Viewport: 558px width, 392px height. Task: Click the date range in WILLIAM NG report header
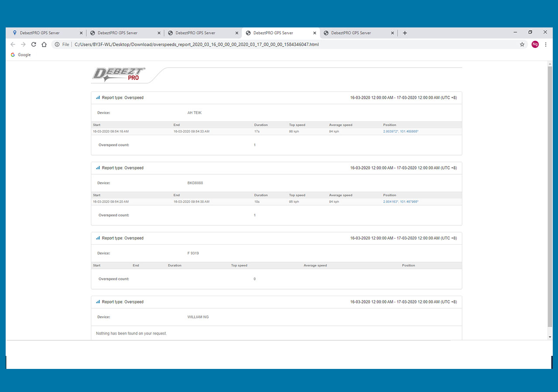404,302
